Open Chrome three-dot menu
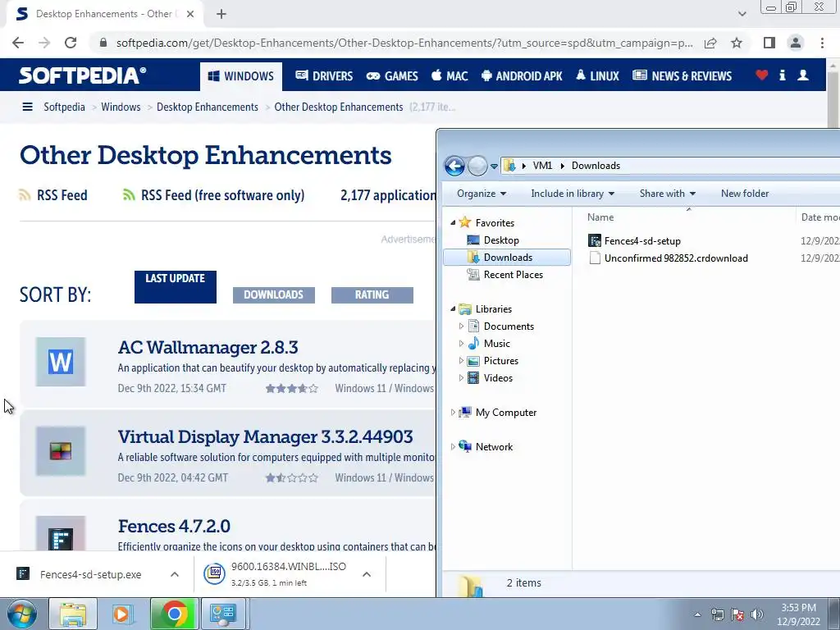This screenshot has height=630, width=840. point(822,43)
